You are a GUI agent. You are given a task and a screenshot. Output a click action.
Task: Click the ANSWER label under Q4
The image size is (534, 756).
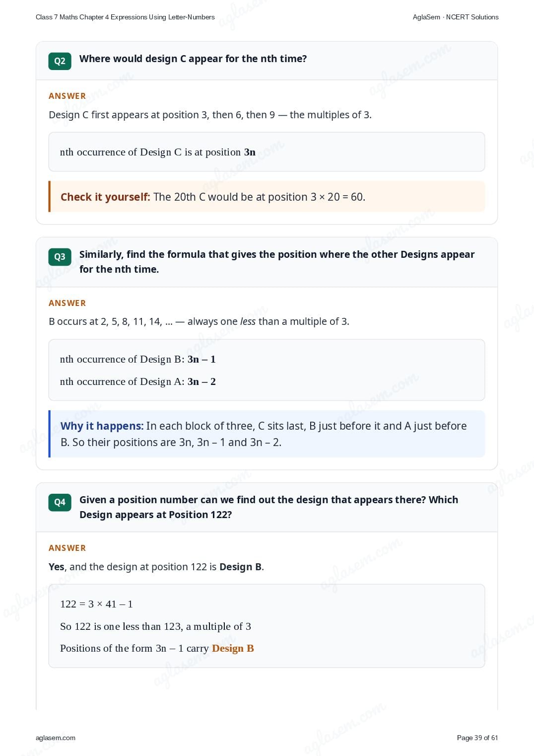(x=67, y=548)
